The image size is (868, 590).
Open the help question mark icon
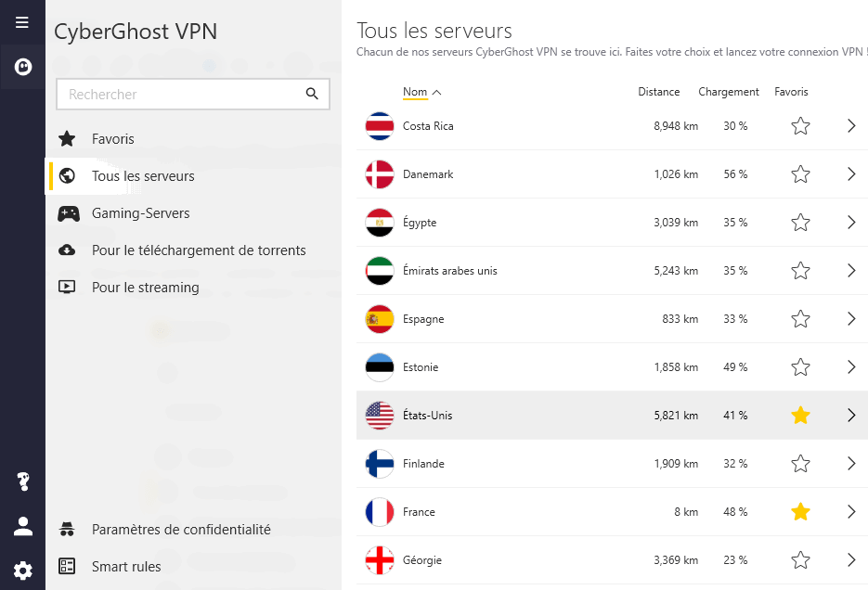[22, 481]
